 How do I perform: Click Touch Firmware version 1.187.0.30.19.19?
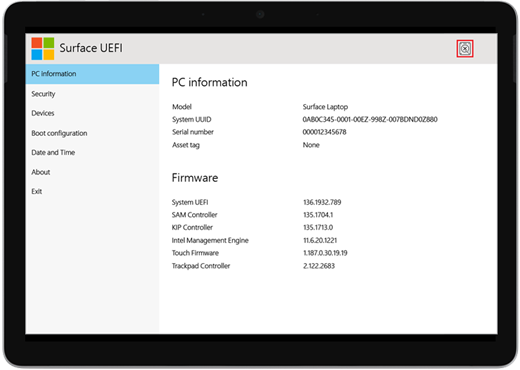[325, 253]
